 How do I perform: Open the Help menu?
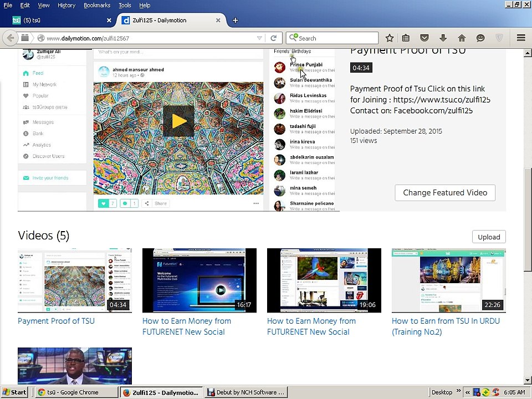click(145, 5)
